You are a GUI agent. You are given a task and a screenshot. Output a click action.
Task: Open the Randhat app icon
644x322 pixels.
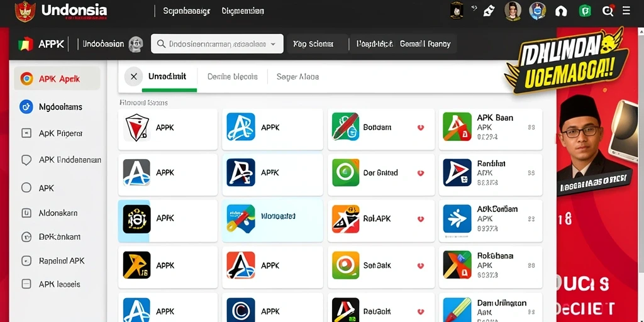pyautogui.click(x=457, y=172)
